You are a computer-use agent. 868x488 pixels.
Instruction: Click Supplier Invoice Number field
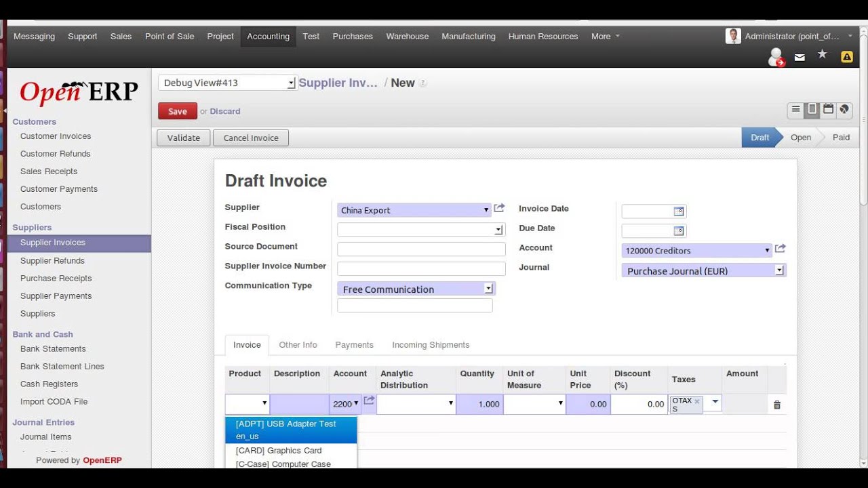421,268
